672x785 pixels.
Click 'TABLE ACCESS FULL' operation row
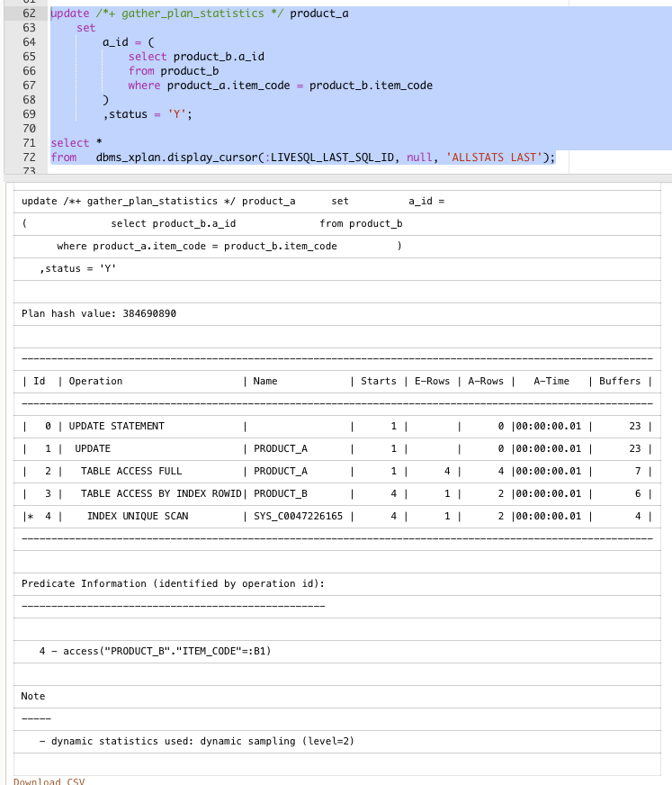337,472
